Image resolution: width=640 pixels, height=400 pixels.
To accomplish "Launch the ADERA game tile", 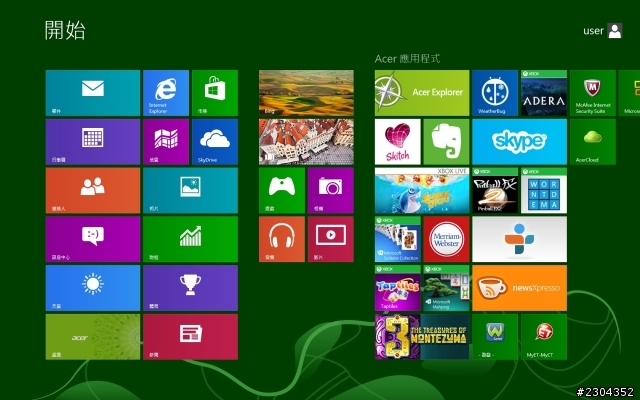I will point(544,93).
